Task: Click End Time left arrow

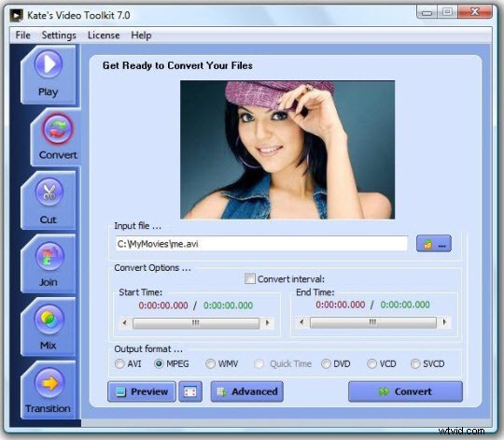Action: [x=301, y=322]
